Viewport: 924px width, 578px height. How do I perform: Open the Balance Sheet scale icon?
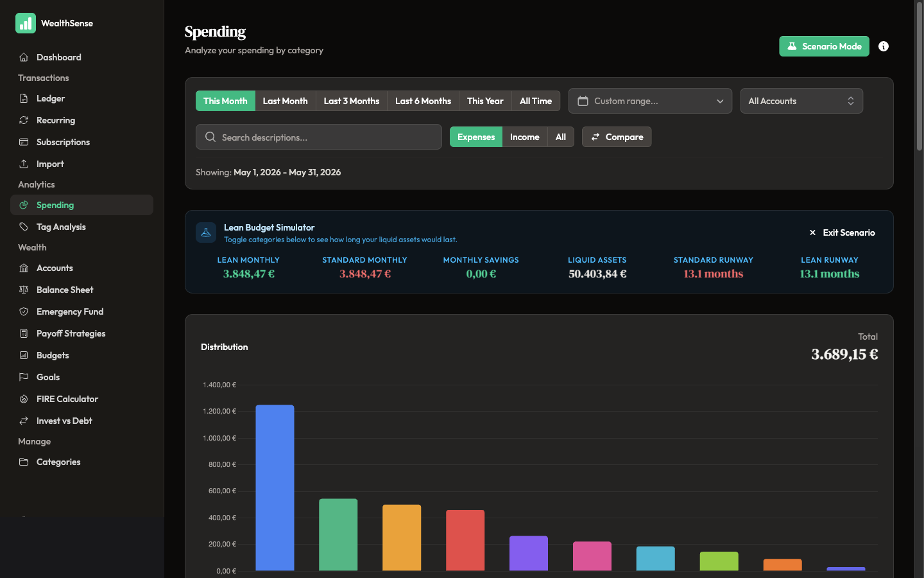point(24,290)
